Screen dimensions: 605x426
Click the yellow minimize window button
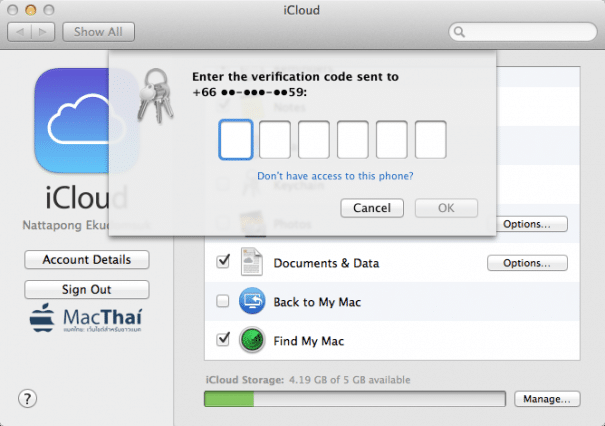pos(30,10)
